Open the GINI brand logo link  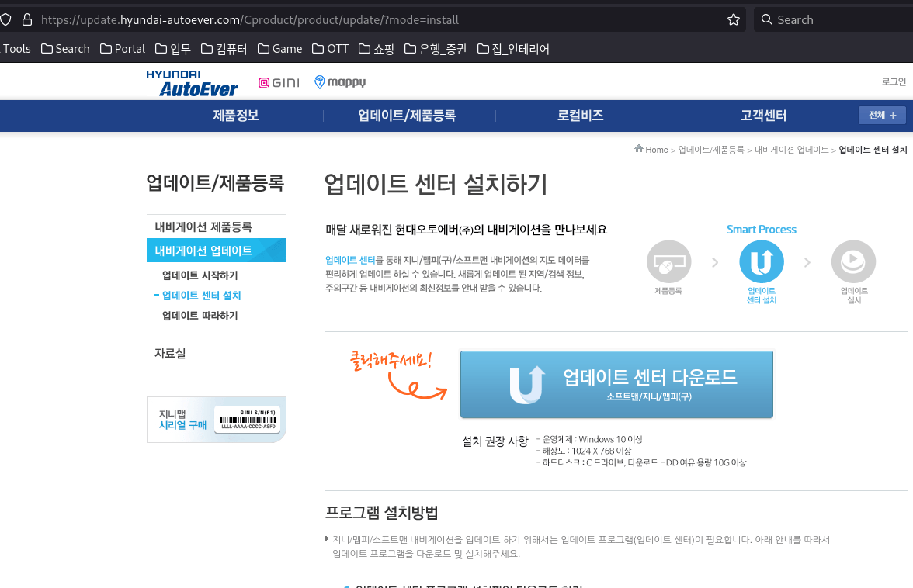coord(279,82)
